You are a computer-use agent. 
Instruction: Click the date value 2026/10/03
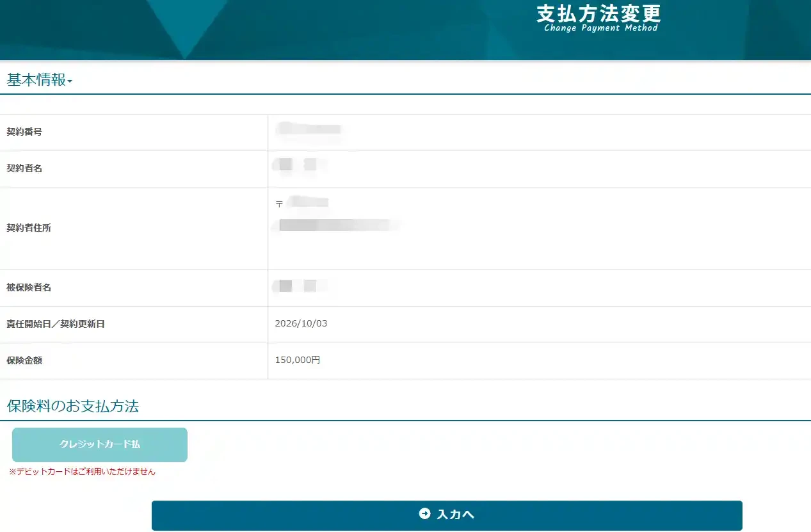[301, 323]
